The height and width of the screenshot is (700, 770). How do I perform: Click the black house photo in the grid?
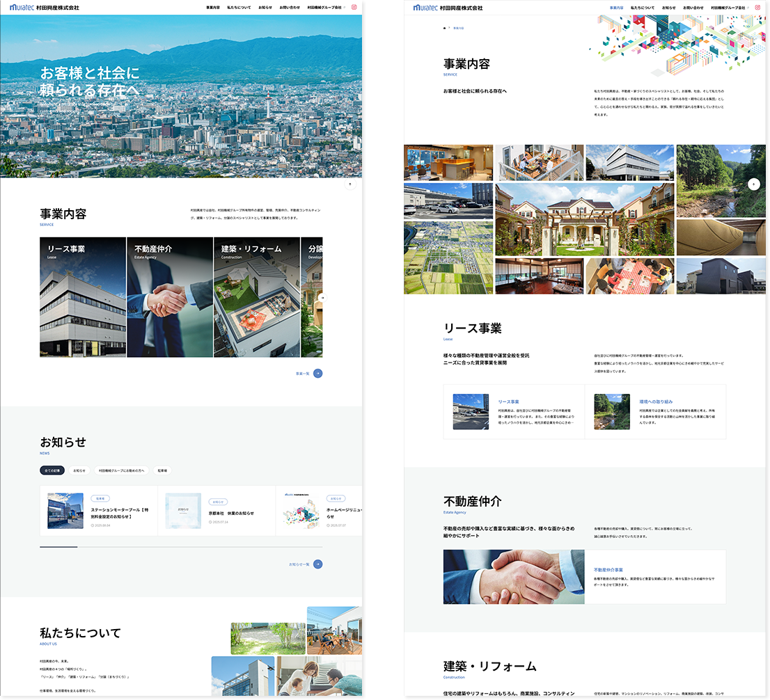(721, 276)
